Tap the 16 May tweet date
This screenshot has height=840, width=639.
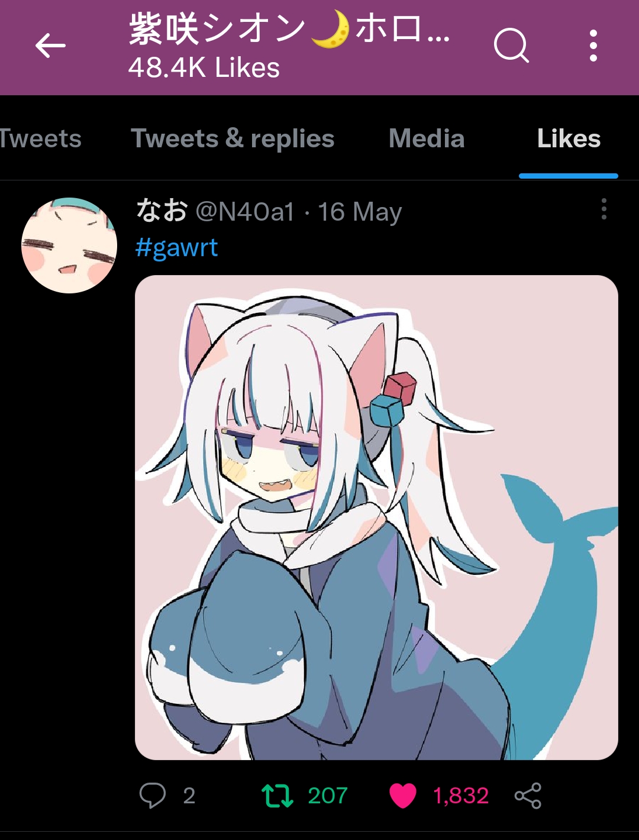(360, 212)
